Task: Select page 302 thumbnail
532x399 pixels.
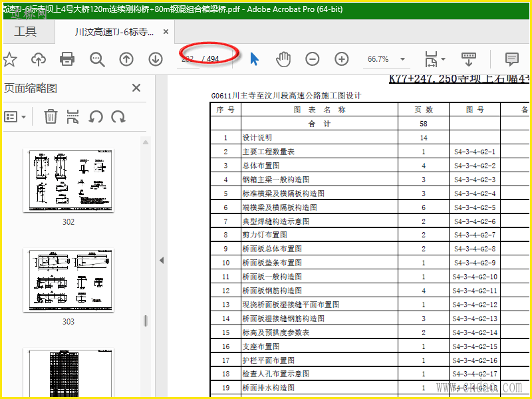Action: pos(68,180)
